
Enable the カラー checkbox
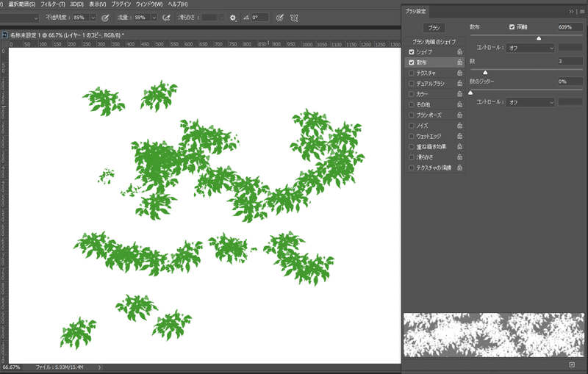tap(412, 94)
